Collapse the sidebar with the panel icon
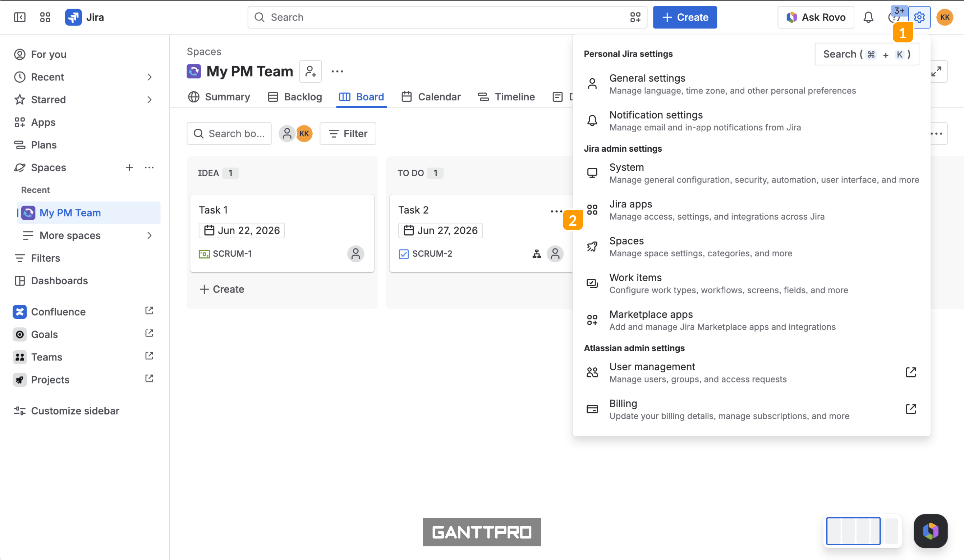The width and height of the screenshot is (964, 560). pyautogui.click(x=19, y=17)
